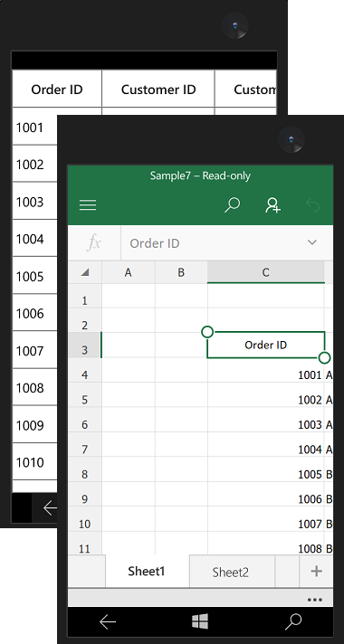
Task: Tap 1003 row in rear grid
Action: coord(35,202)
